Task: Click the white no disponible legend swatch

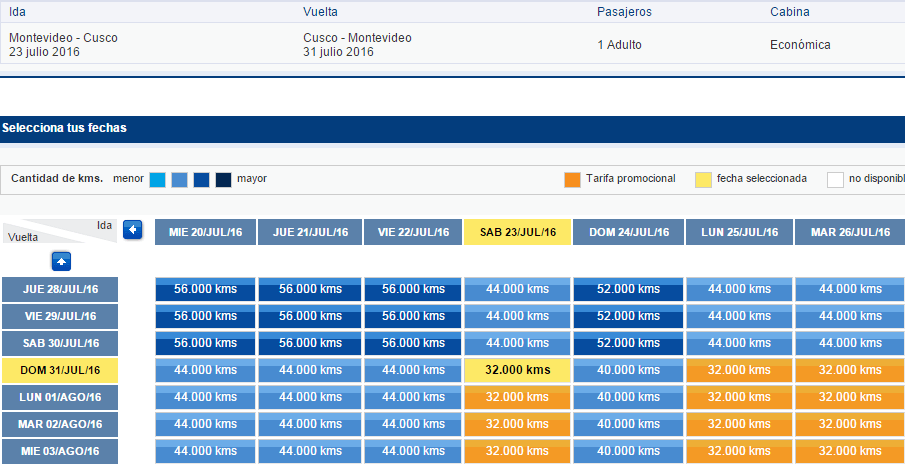Action: tap(835, 180)
